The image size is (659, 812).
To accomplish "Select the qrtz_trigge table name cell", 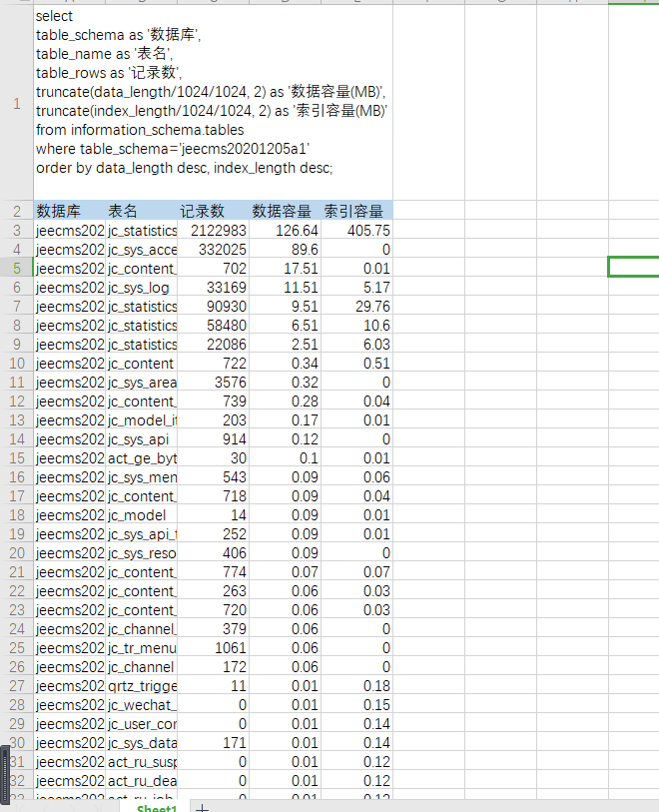I will pyautogui.click(x=142, y=685).
